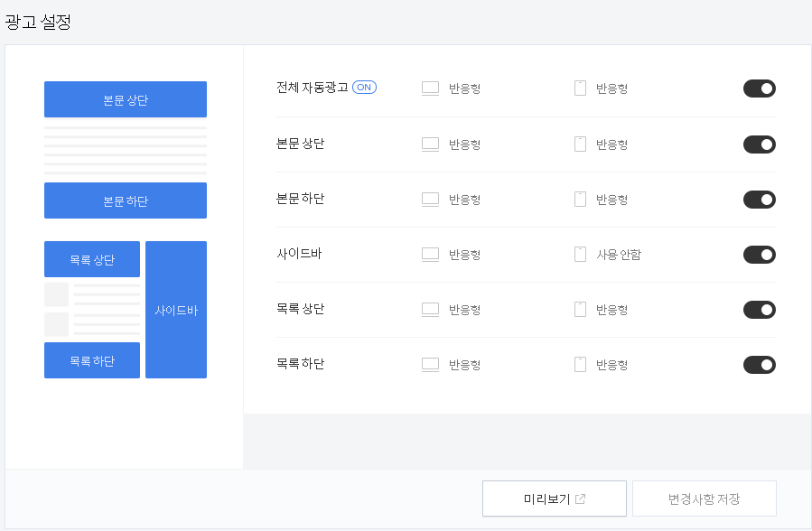
Task: Click the mobile icon in 목록 상단 row
Action: click(x=580, y=310)
